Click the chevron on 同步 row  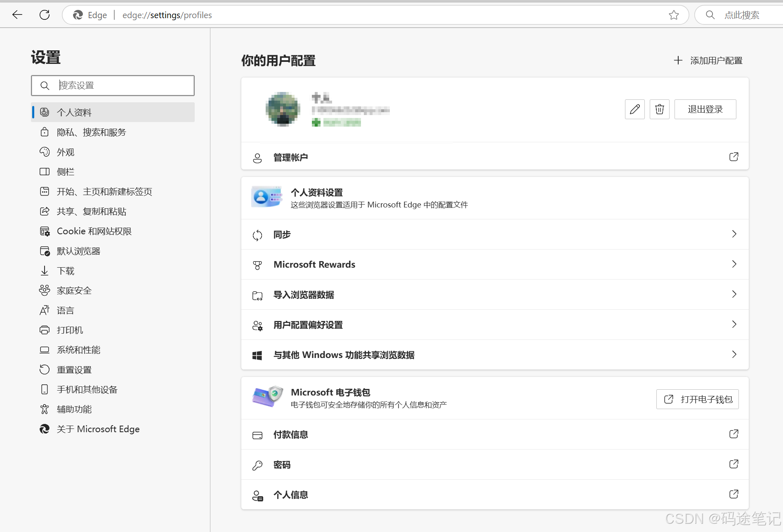click(x=734, y=234)
